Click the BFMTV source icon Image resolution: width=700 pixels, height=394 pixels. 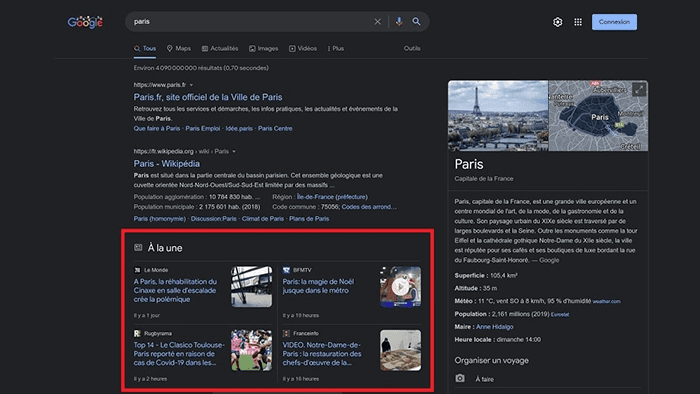[x=286, y=270]
